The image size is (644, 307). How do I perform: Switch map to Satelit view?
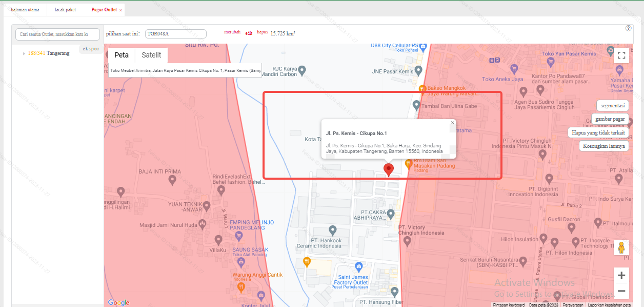[x=151, y=55]
